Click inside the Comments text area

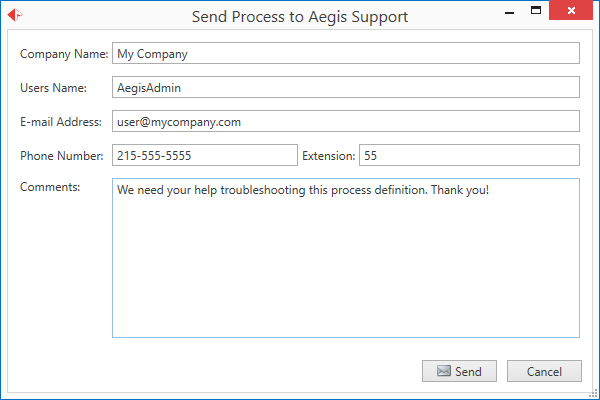pyautogui.click(x=345, y=258)
